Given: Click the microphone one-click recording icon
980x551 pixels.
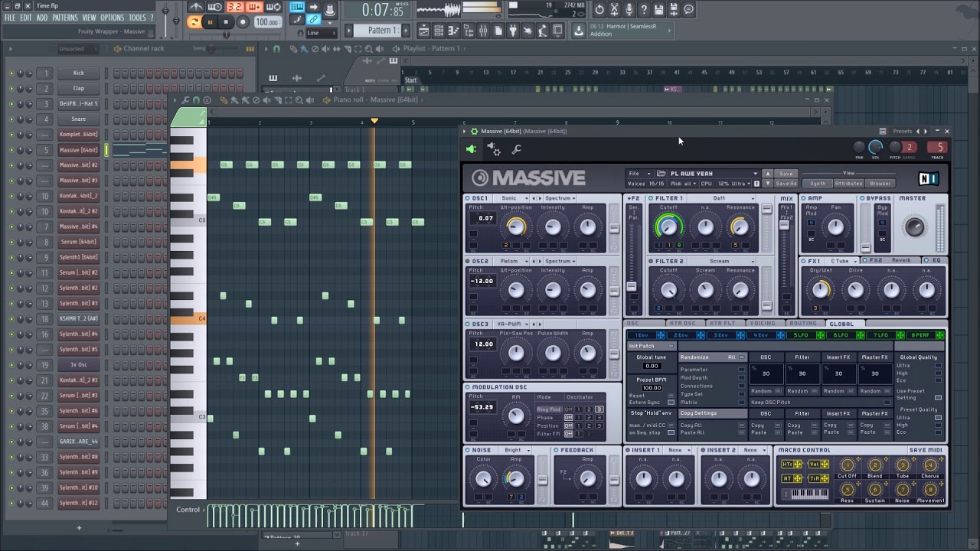Looking at the screenshot, I should 629,9.
